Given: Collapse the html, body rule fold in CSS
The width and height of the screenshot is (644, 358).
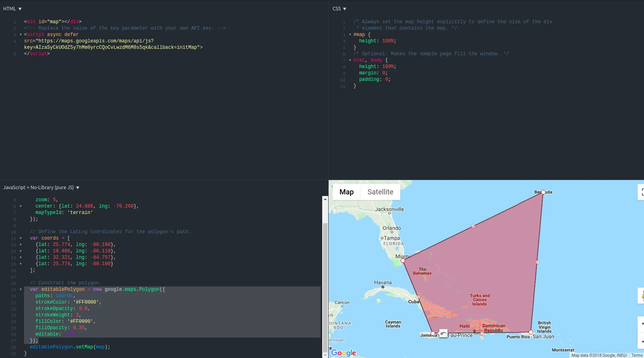Looking at the screenshot, I should coord(350,60).
